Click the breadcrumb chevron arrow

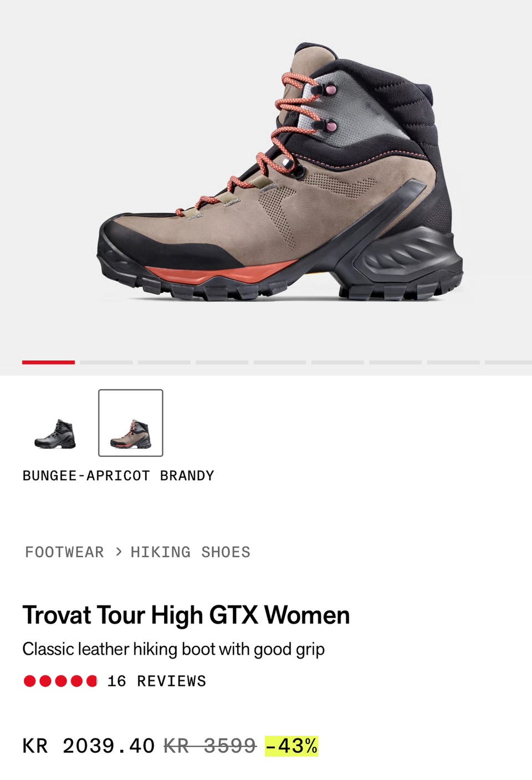coord(118,552)
